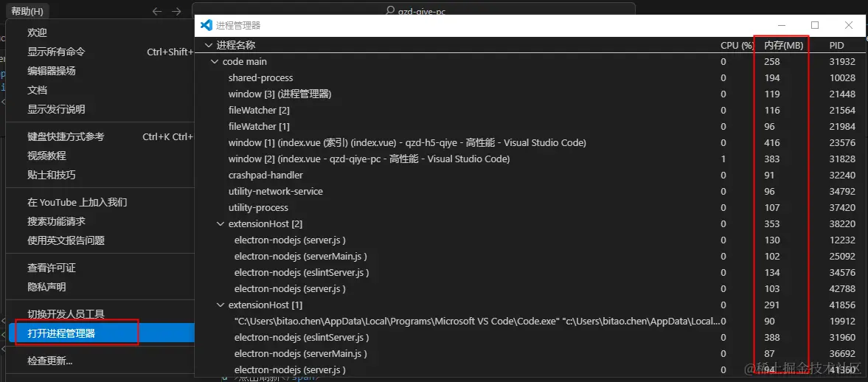Select window [3] (进程管理器) row
The image size is (868, 382).
click(531, 94)
